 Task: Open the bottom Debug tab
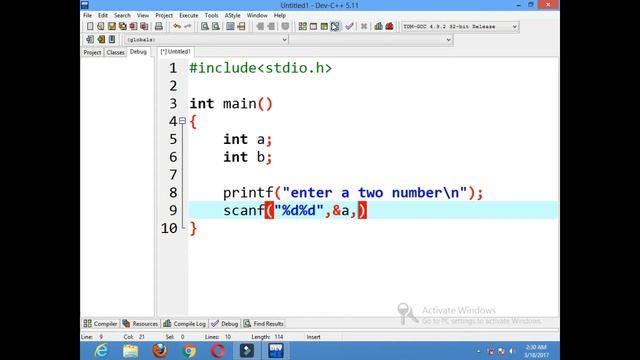tap(224, 324)
